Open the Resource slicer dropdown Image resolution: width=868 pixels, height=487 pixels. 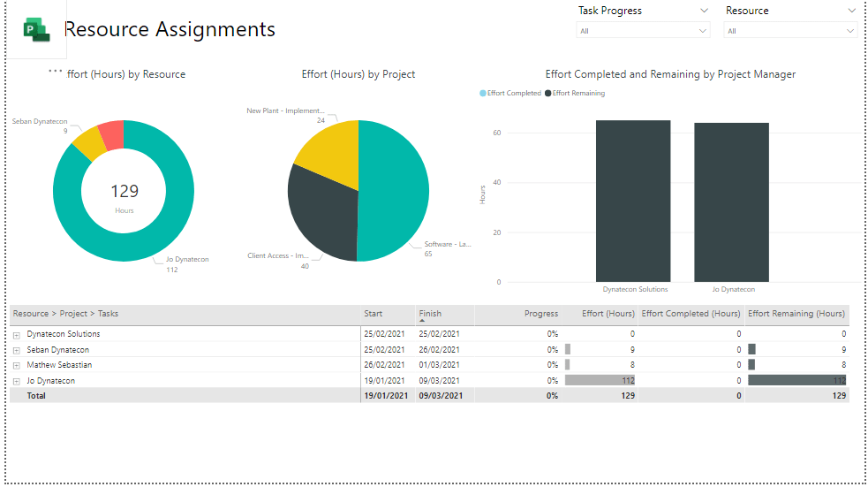[x=850, y=31]
